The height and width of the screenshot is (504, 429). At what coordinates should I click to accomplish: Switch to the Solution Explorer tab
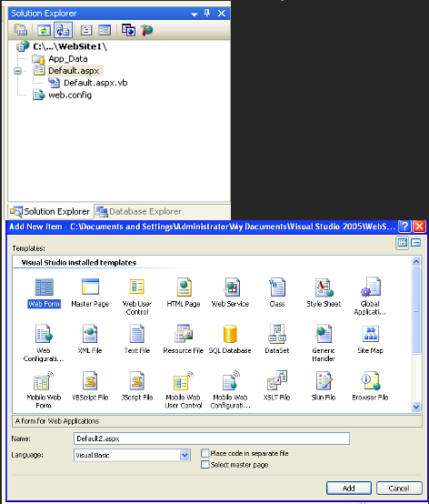pyautogui.click(x=50, y=211)
